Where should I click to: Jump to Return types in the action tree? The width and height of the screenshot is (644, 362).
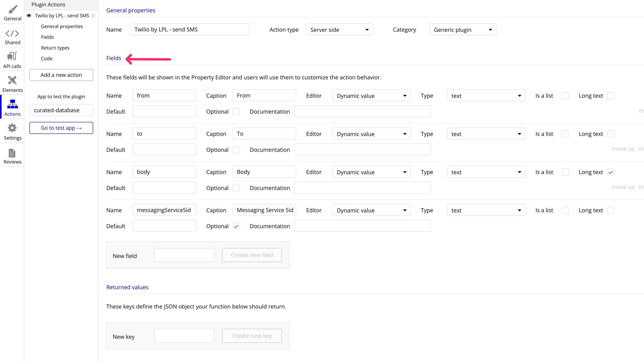coord(55,48)
